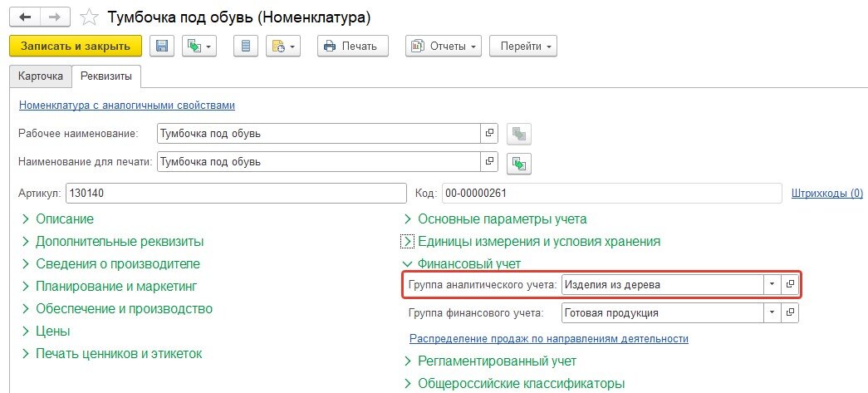
Task: Select the Реквизиты tab
Action: [106, 76]
